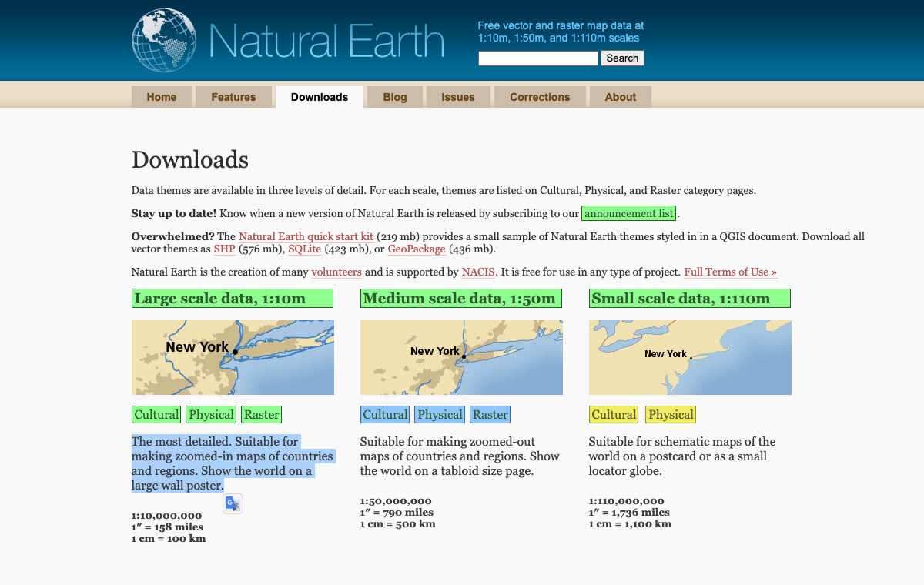Open the Full Terms of Use link
The width and height of the screenshot is (924, 585).
(x=731, y=272)
